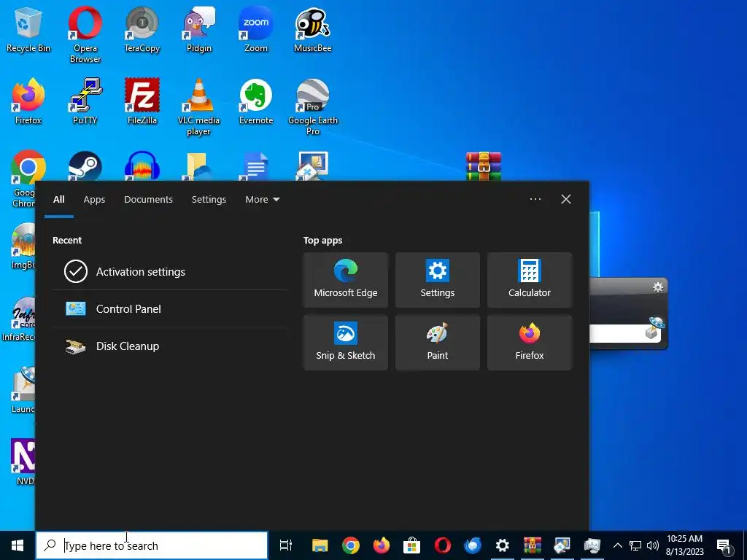747x560 pixels.
Task: Open TeraCopy desktop icon
Action: 142,29
